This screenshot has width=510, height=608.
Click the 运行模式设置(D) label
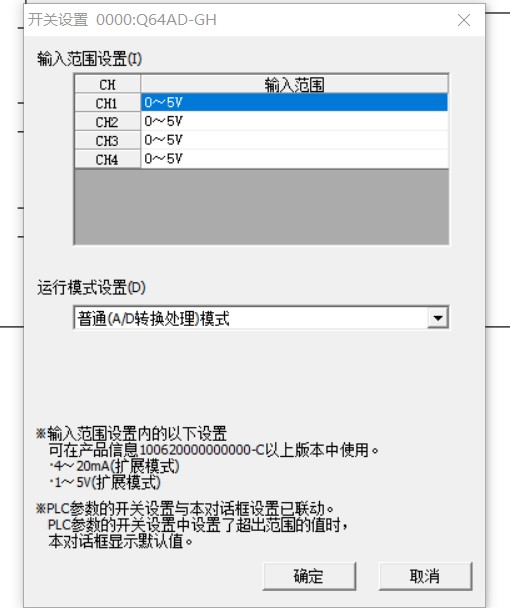click(91, 288)
